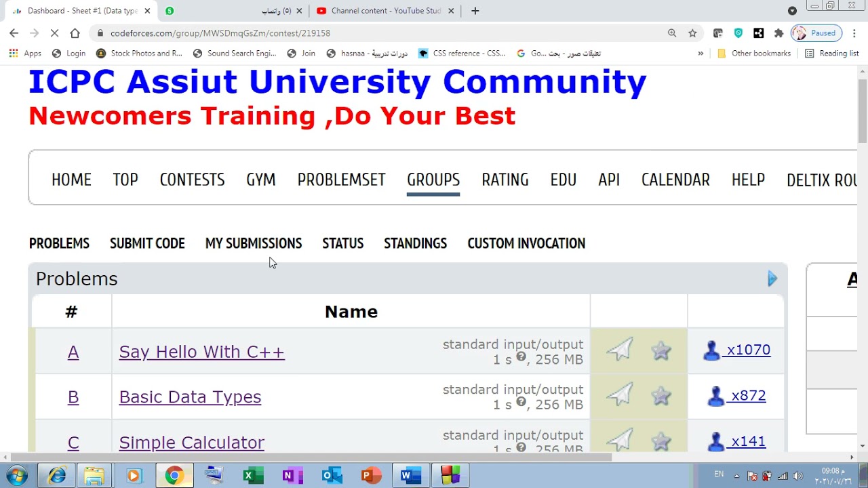The image size is (868, 488).
Task: Click blue arrow icon in Problems header
Action: [772, 279]
